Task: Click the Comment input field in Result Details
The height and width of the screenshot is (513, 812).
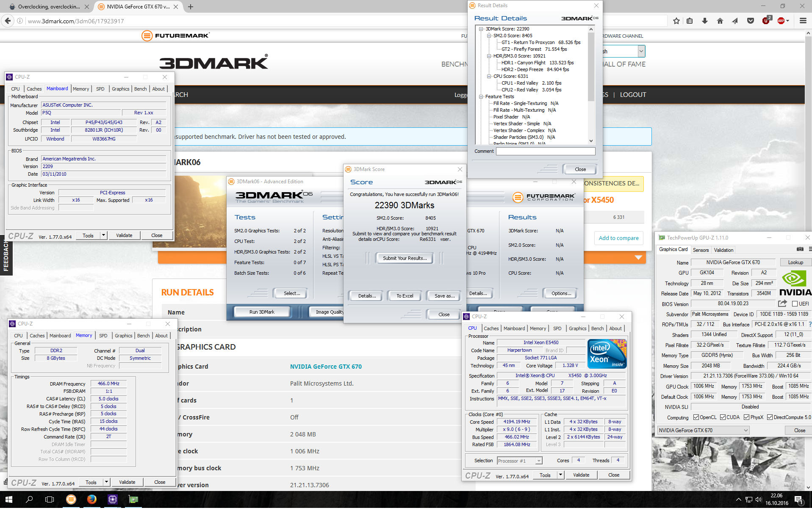Action: (x=545, y=151)
